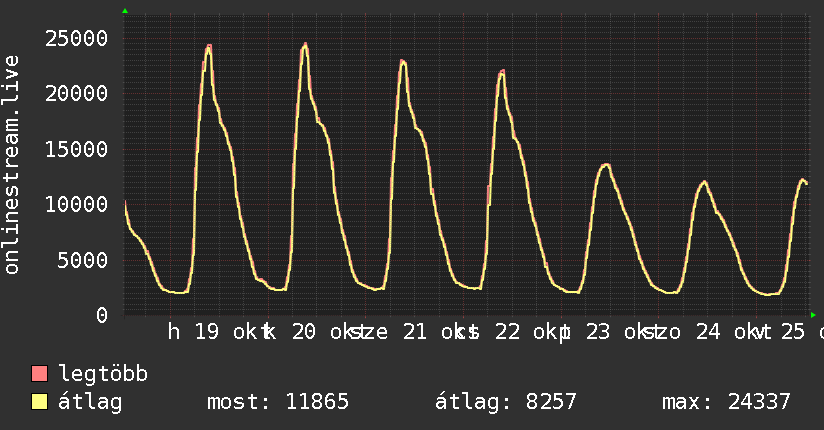The image size is (824, 430).
Task: Click the 24 okt date label
Action: click(732, 332)
